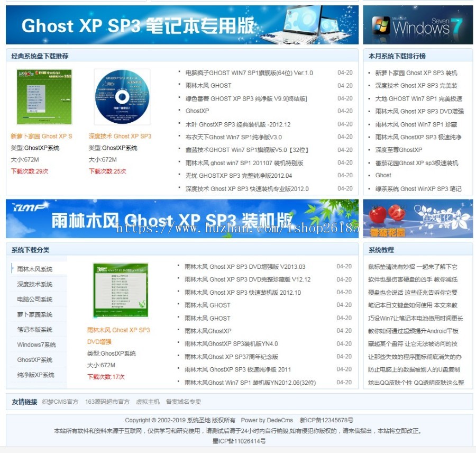
Task: Visit friend link 虚拟主机
Action: [x=148, y=402]
